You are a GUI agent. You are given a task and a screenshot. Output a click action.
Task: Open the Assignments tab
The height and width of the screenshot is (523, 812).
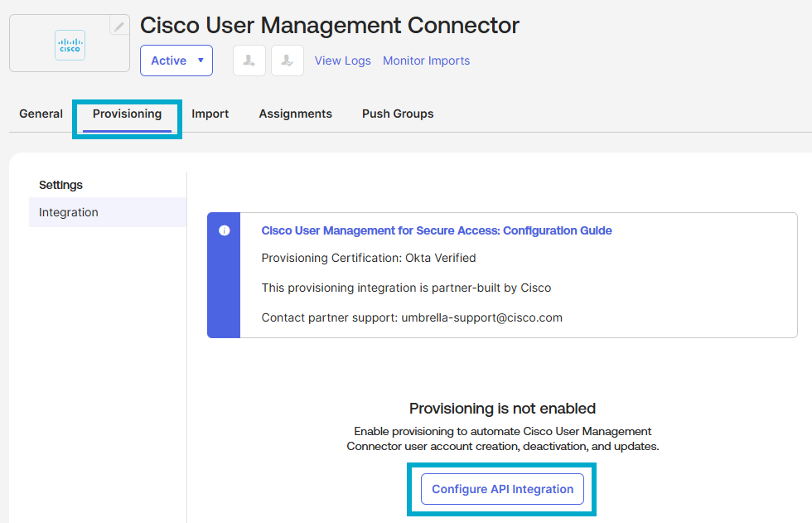[x=295, y=114]
